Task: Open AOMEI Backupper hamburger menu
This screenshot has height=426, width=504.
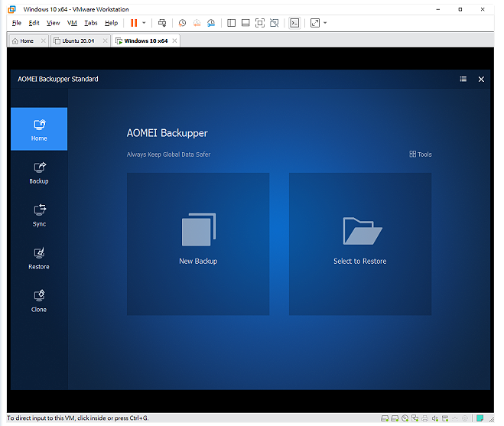Action: pyautogui.click(x=463, y=79)
